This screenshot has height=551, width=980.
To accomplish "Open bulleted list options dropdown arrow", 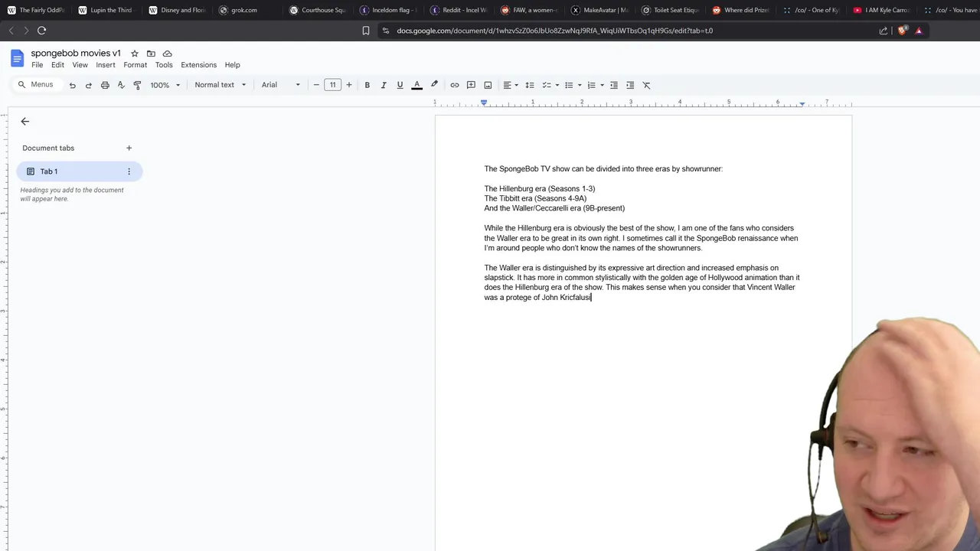I will click(580, 85).
